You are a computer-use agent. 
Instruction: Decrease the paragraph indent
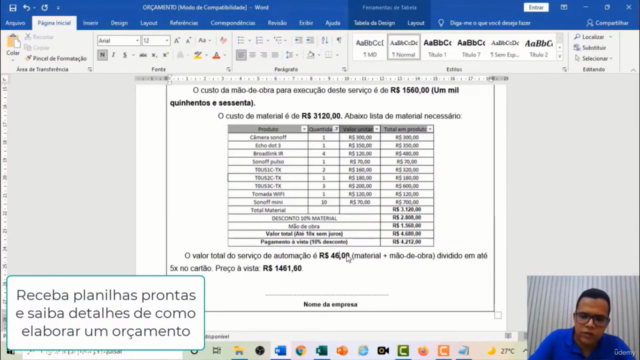298,40
